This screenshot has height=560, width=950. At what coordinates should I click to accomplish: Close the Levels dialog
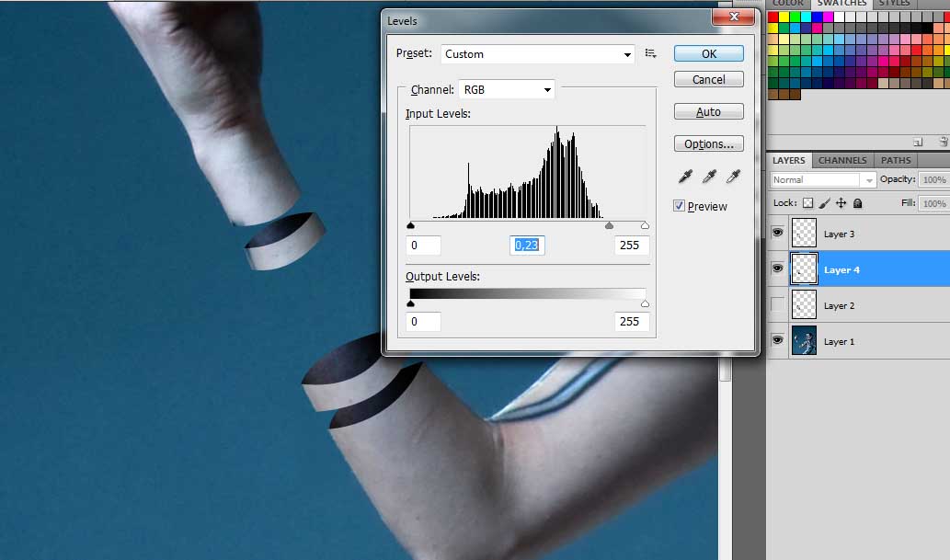734,17
